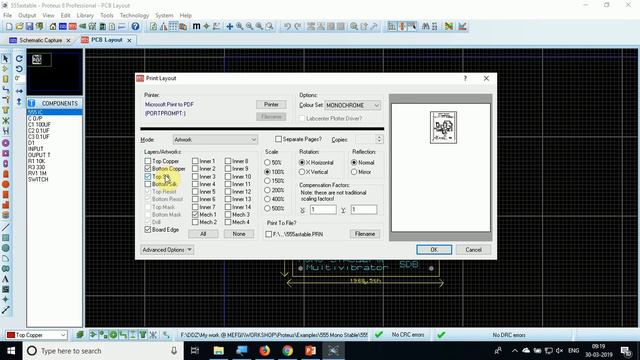Adjust the Copies spinner arrows
The height and width of the screenshot is (360, 640).
[x=379, y=140]
